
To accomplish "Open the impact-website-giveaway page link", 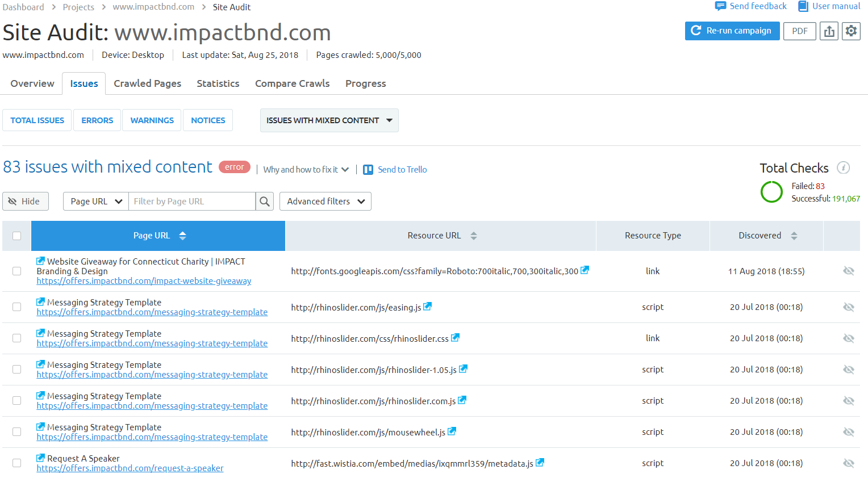I will [144, 281].
